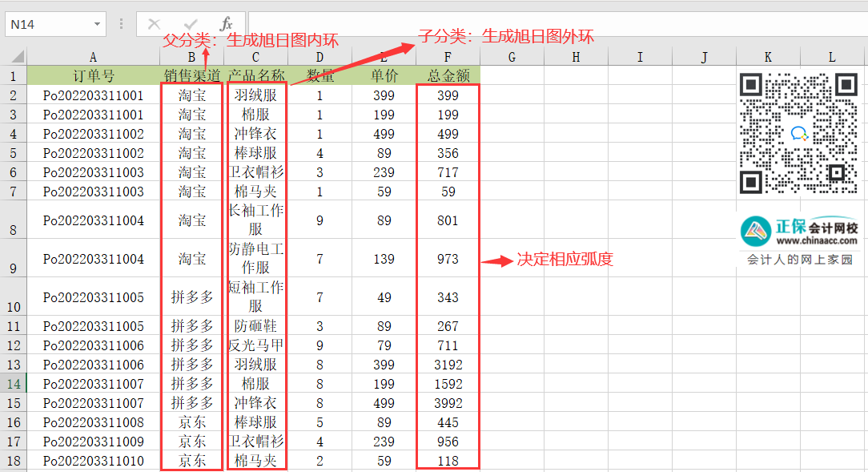Click the confirm entry checkmark icon

(191, 24)
